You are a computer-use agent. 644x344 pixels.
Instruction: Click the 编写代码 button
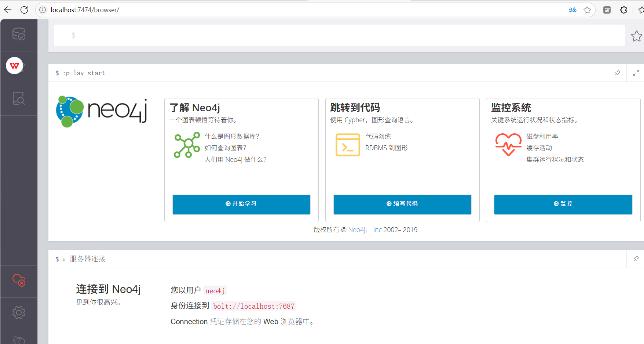[x=402, y=204]
